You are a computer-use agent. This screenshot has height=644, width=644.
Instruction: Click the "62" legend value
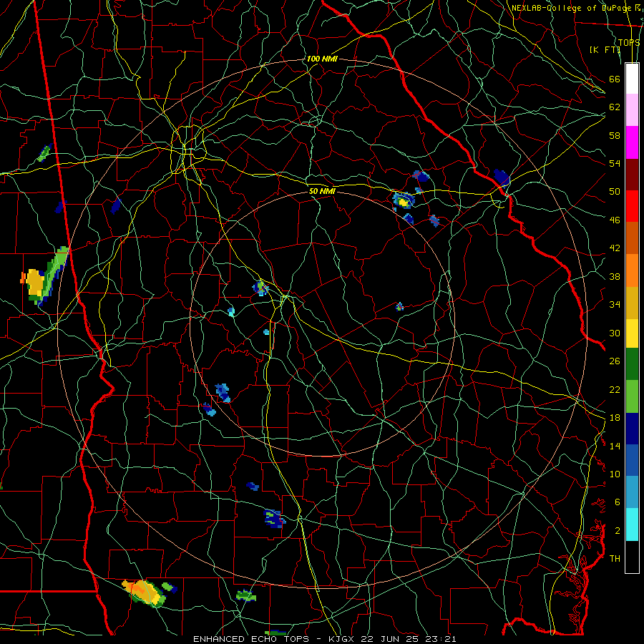[615, 107]
